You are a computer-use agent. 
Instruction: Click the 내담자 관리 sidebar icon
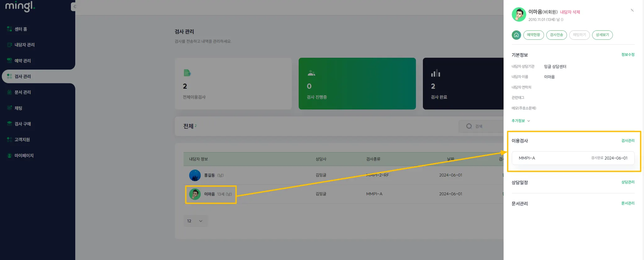point(9,45)
